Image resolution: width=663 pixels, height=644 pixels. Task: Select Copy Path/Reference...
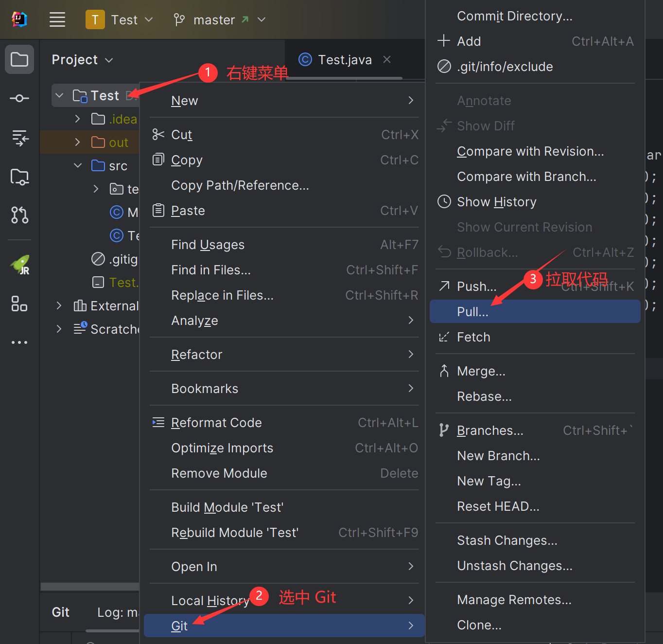(x=284, y=185)
